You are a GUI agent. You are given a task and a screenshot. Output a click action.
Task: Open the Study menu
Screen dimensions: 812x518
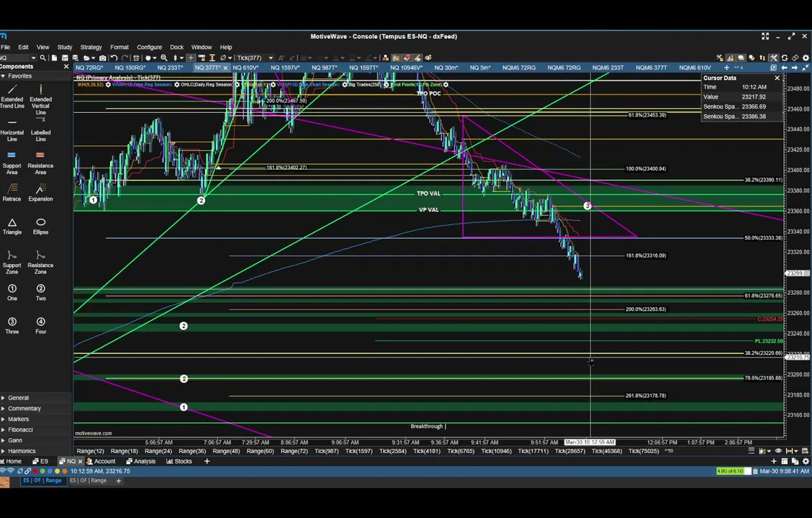(x=65, y=47)
